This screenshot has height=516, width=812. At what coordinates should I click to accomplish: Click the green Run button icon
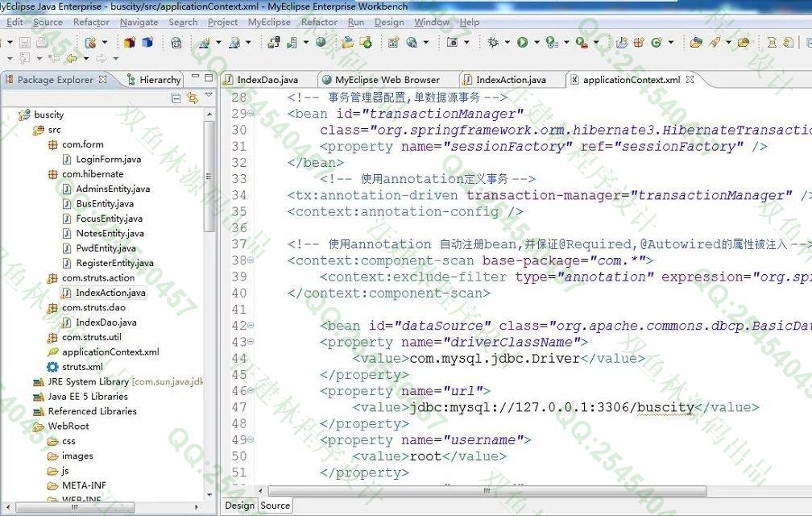coord(522,42)
